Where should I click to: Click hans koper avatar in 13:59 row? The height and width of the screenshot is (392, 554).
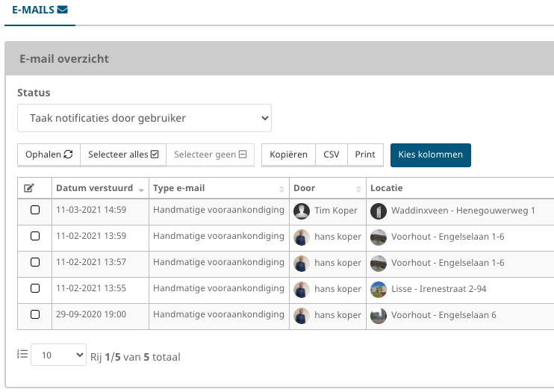tap(302, 237)
